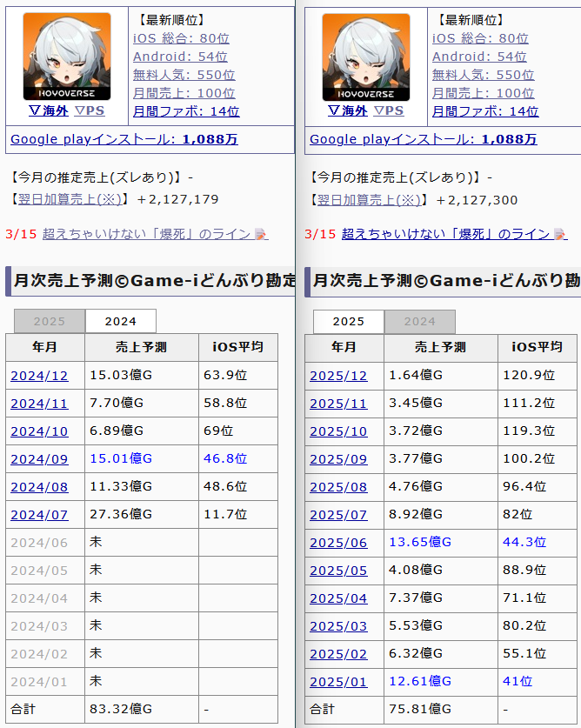Click the blue 12.61億G sales value
The image size is (581, 728).
click(420, 682)
